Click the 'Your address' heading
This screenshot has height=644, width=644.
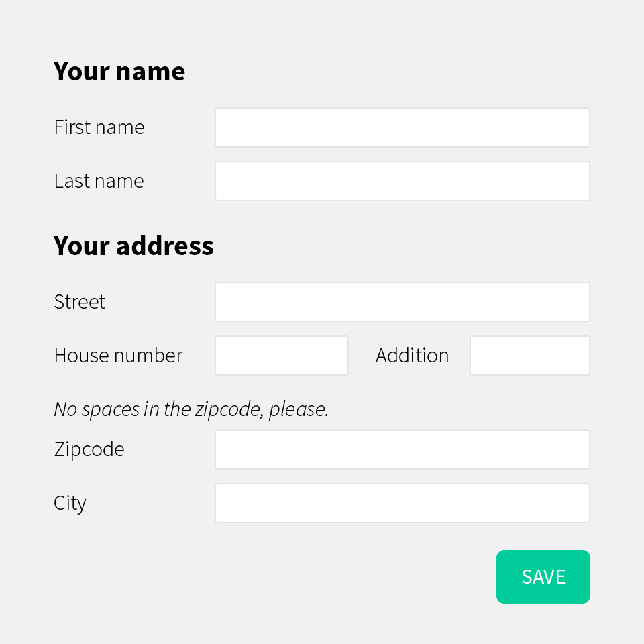(133, 246)
